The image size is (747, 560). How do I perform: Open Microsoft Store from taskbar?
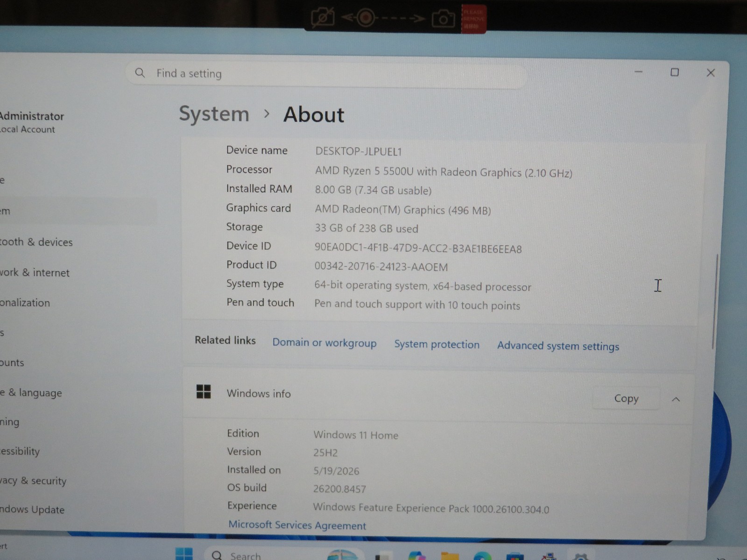515,556
